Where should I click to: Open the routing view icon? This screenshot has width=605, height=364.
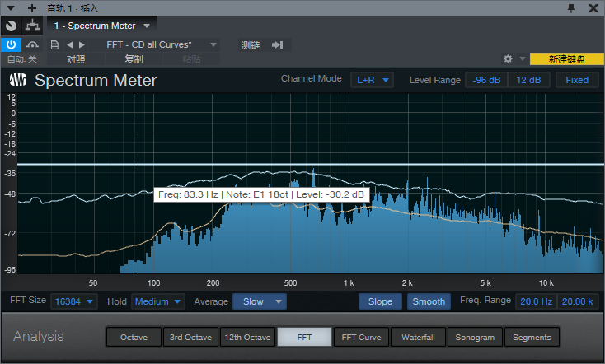click(x=34, y=26)
